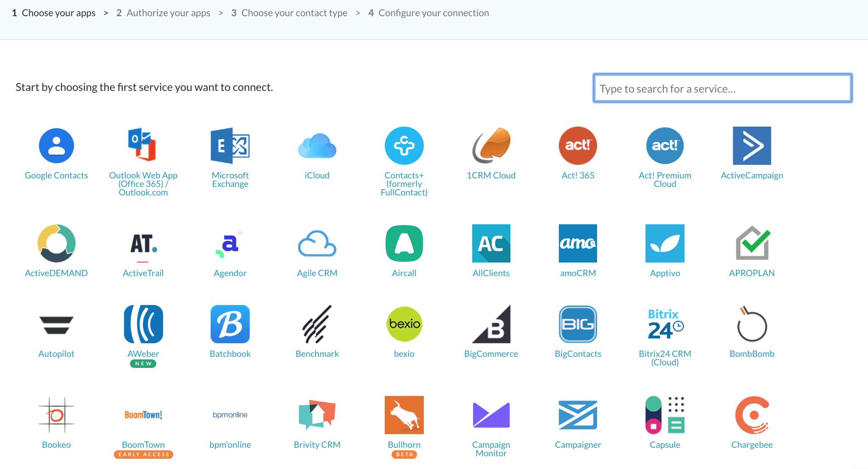Choose the Outlook Web App icon

click(143, 145)
